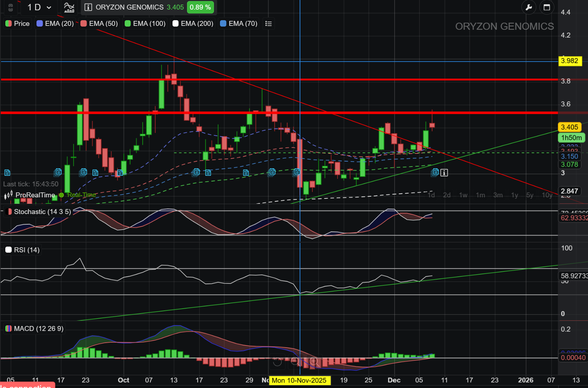
Task: Toggle the EMA (200) indicator visibility
Action: 175,23
